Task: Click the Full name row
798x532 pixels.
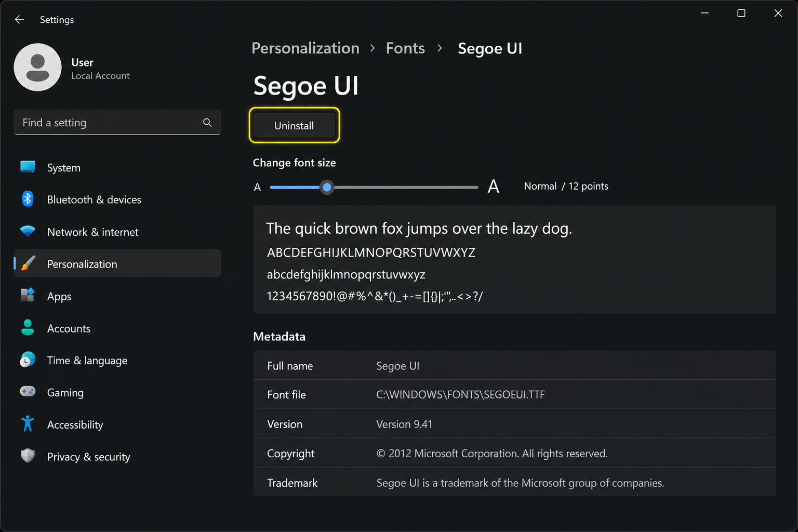Action: click(x=514, y=366)
